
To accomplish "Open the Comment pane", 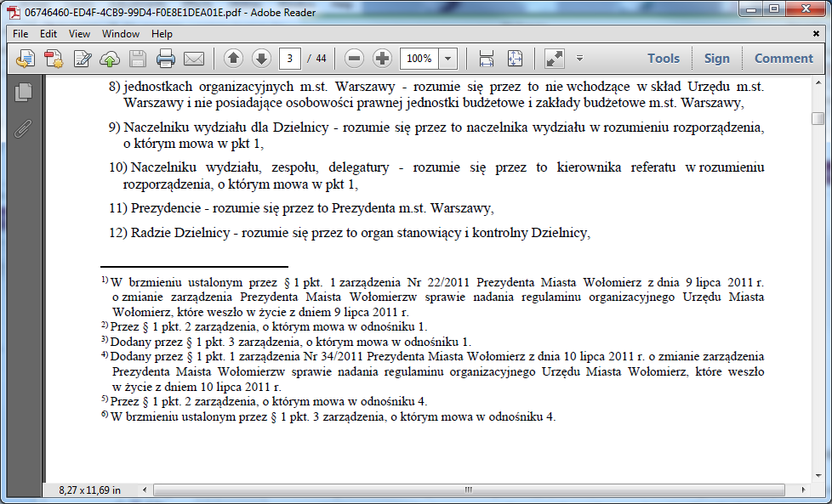I will point(784,59).
